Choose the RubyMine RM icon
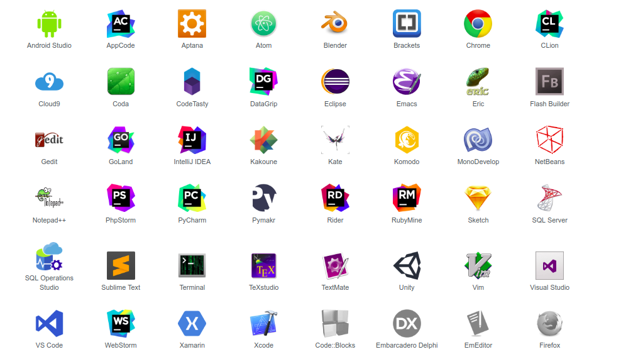621x364 pixels. (x=407, y=197)
